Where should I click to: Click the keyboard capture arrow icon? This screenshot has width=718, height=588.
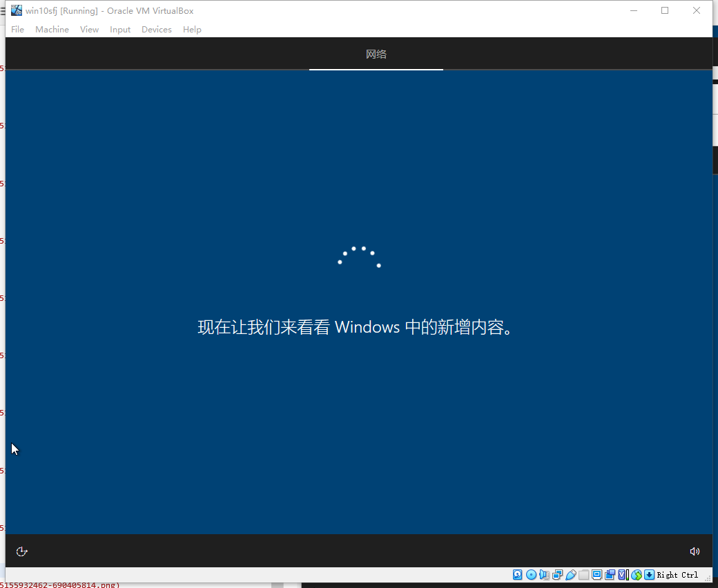650,575
